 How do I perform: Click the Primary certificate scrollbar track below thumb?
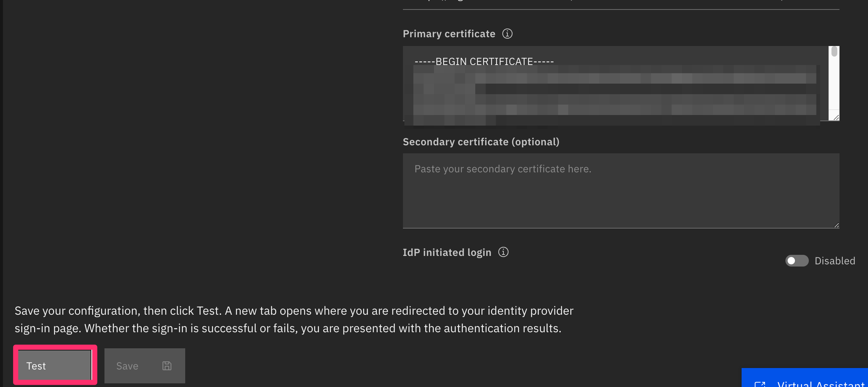point(834,84)
